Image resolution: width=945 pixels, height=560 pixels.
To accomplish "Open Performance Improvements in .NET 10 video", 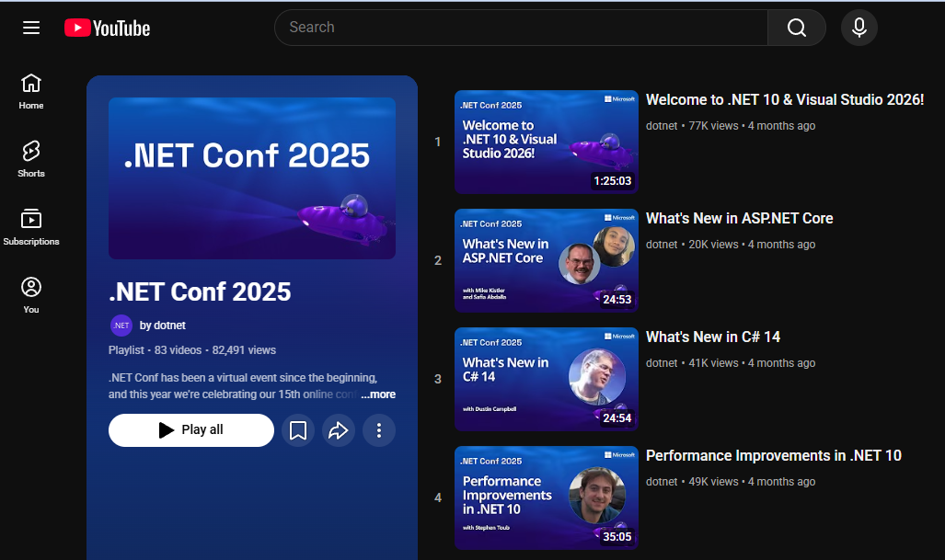I will click(x=773, y=455).
